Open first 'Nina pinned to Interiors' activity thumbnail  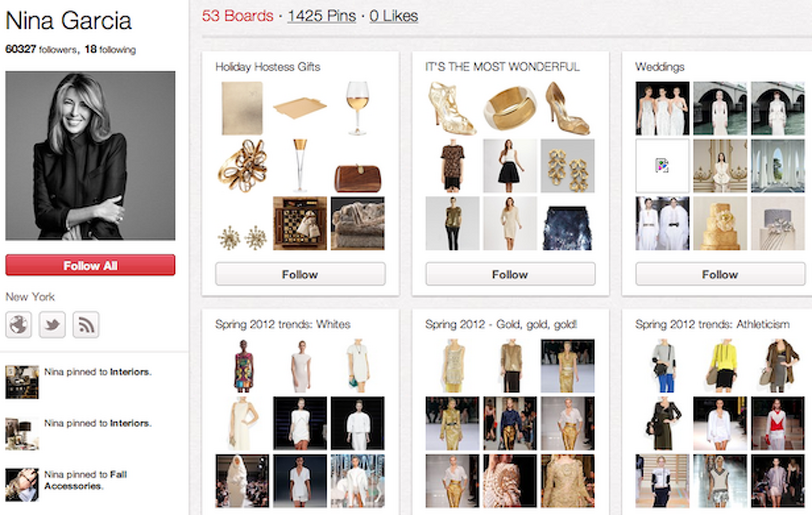click(x=22, y=382)
